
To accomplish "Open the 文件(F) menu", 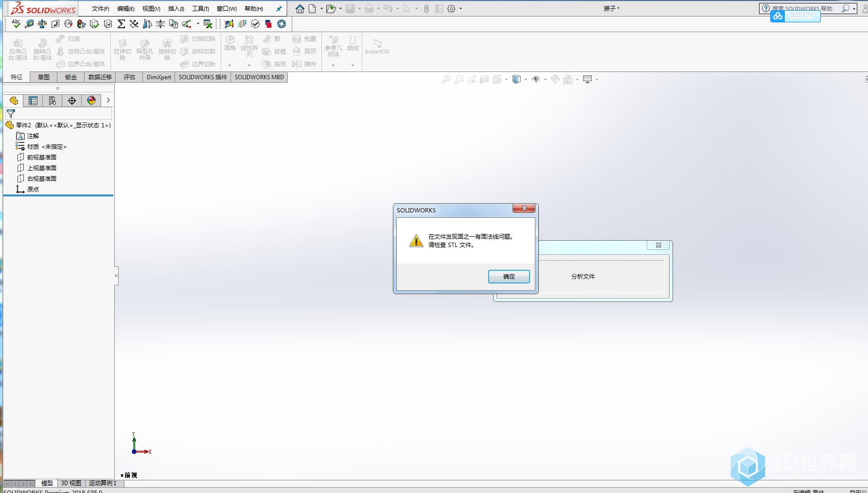I will (101, 9).
